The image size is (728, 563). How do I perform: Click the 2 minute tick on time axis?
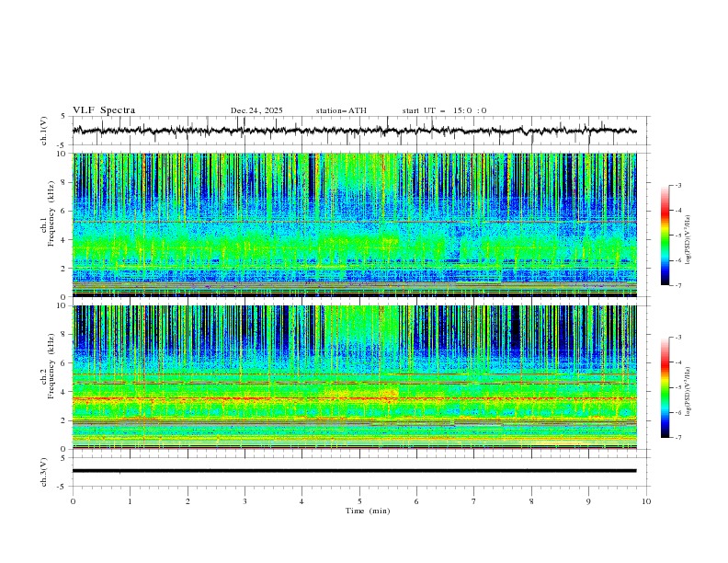point(188,501)
